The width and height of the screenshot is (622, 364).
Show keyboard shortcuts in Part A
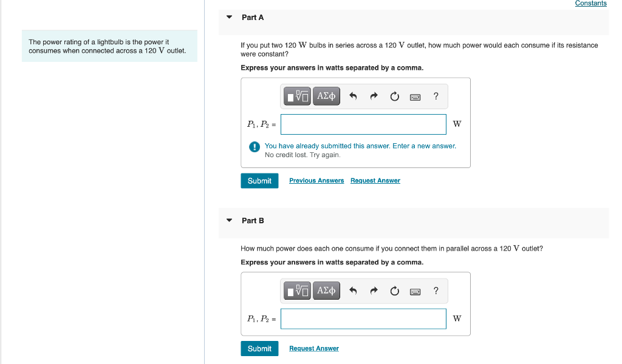[x=415, y=97]
